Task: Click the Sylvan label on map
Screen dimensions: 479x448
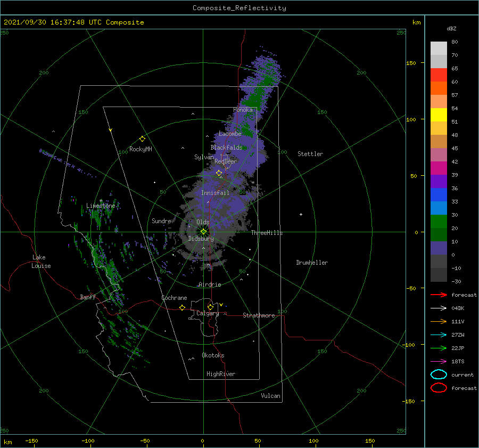Action: (x=204, y=157)
